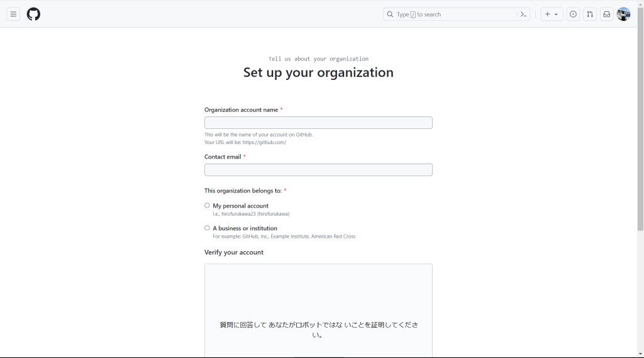Open the command palette icon
Viewport: 644px width, 358px height.
point(523,14)
